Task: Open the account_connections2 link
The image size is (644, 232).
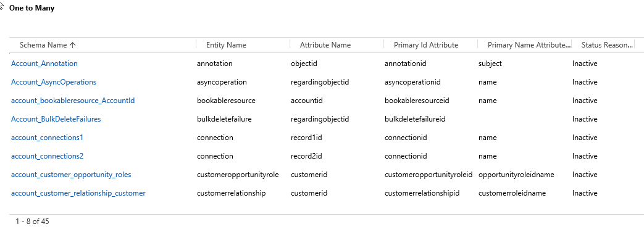Action: [47, 156]
